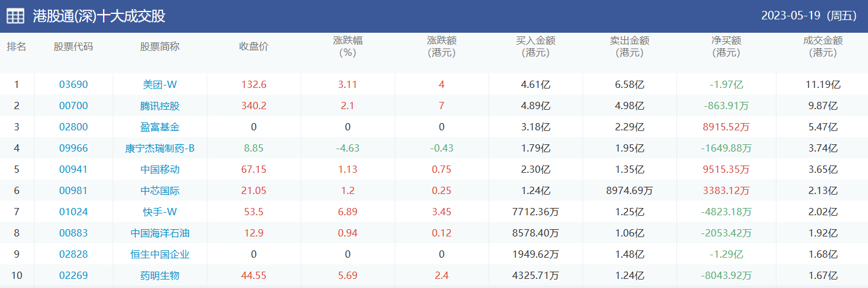Open stock code 03690 link
Image resolution: width=868 pixels, height=288 pixels.
73,85
